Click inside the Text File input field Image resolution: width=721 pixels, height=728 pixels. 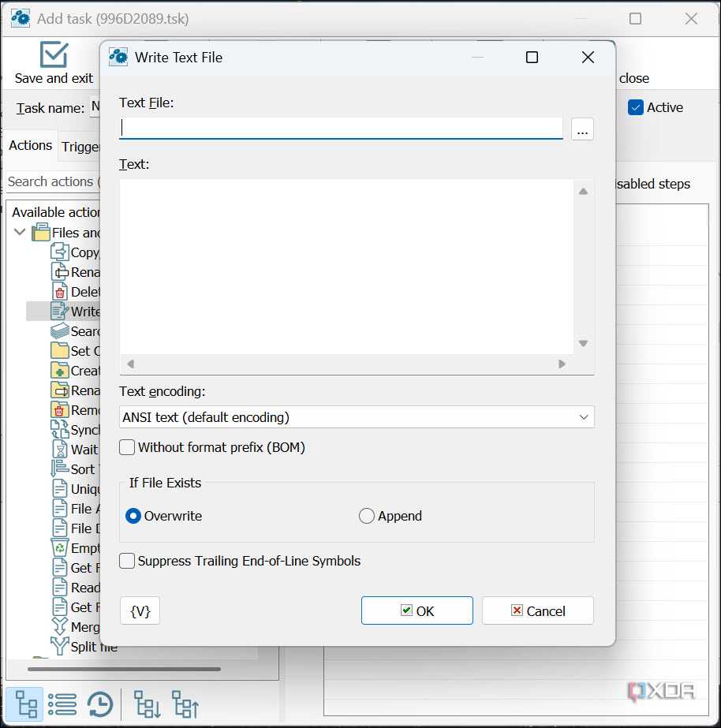pyautogui.click(x=341, y=128)
